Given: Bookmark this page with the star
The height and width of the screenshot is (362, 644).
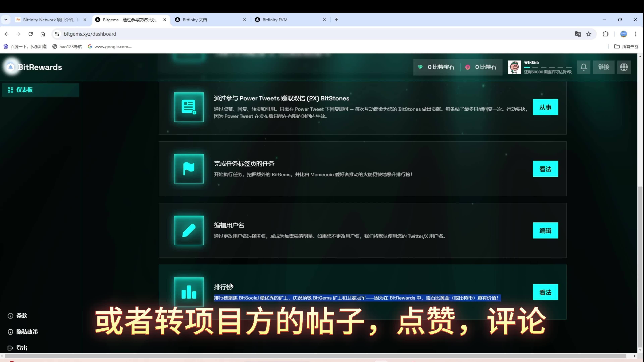Looking at the screenshot, I should pyautogui.click(x=589, y=34).
